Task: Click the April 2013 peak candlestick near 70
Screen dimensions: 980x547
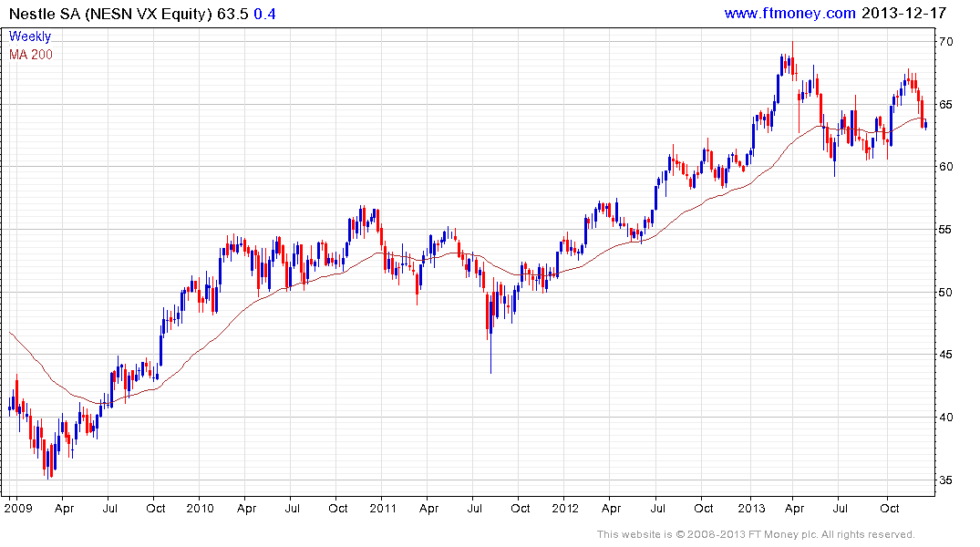Action: [792, 59]
